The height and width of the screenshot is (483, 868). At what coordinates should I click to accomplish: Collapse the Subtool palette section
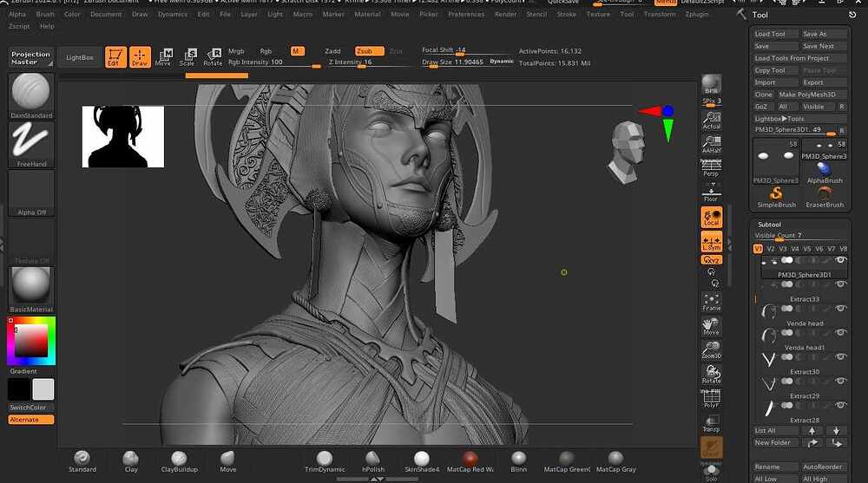pos(769,224)
